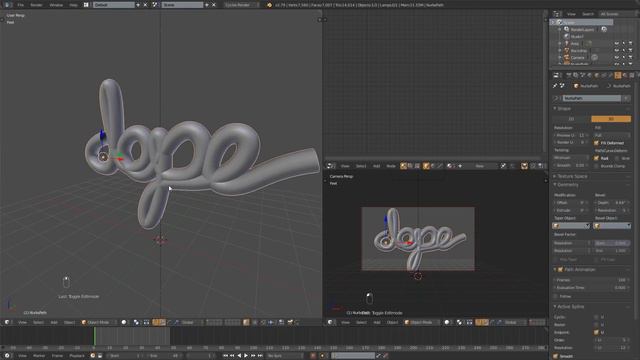This screenshot has width=640, height=360.
Task: Click play animation forward button
Action: point(246,356)
